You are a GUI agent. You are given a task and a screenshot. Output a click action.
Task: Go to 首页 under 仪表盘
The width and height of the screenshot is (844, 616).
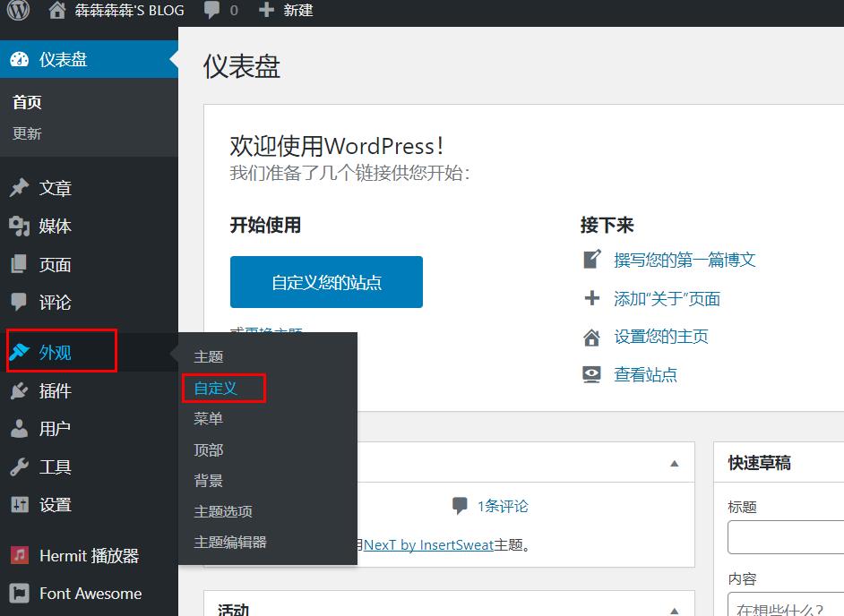click(x=27, y=102)
